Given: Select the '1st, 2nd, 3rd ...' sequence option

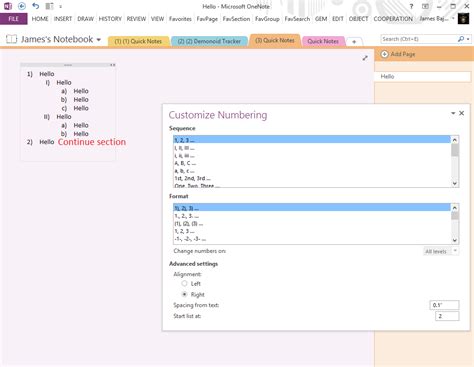Looking at the screenshot, I should coord(312,178).
